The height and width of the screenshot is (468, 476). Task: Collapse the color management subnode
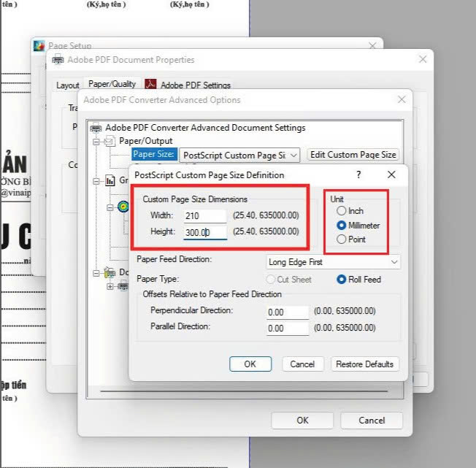(110, 207)
